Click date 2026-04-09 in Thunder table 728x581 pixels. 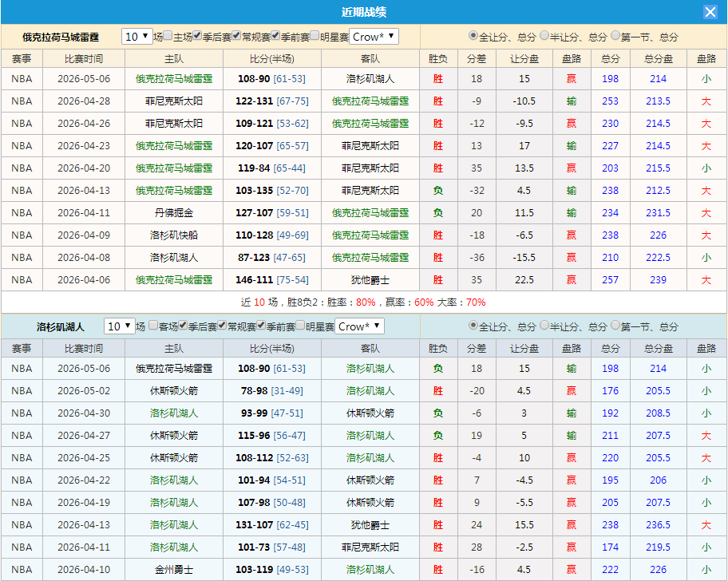[84, 235]
